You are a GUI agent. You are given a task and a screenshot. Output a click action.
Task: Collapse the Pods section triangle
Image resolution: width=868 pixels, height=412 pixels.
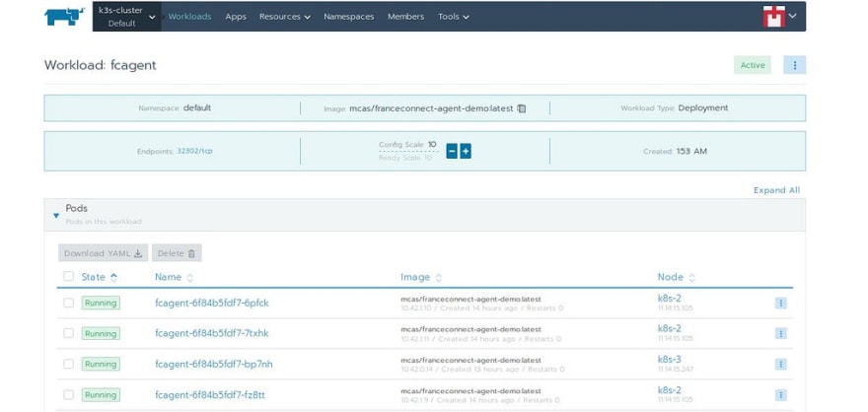click(x=56, y=215)
